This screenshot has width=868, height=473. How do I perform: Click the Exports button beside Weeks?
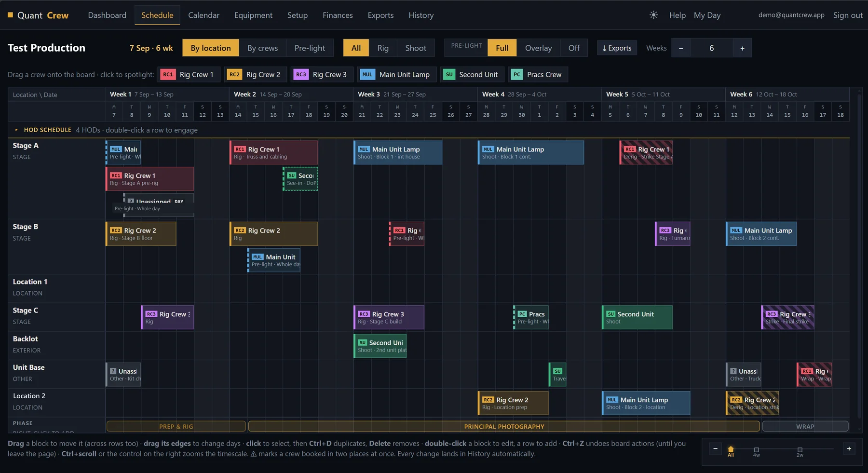[617, 48]
